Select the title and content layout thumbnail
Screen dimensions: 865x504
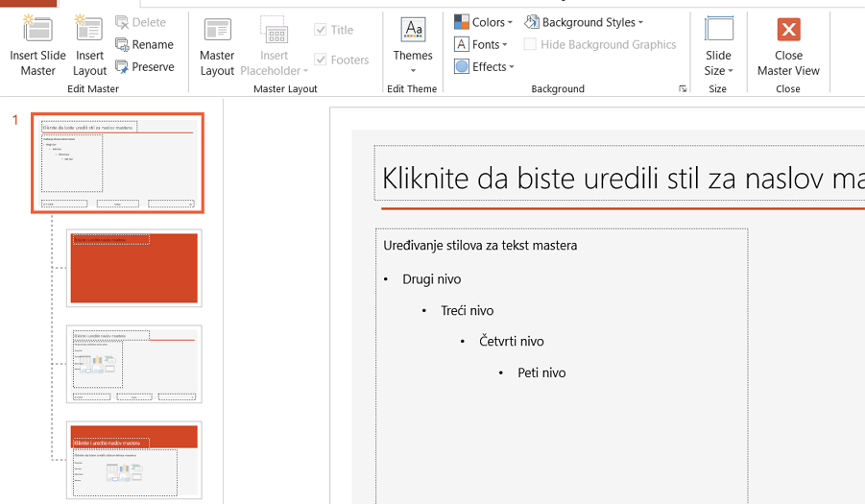[134, 364]
